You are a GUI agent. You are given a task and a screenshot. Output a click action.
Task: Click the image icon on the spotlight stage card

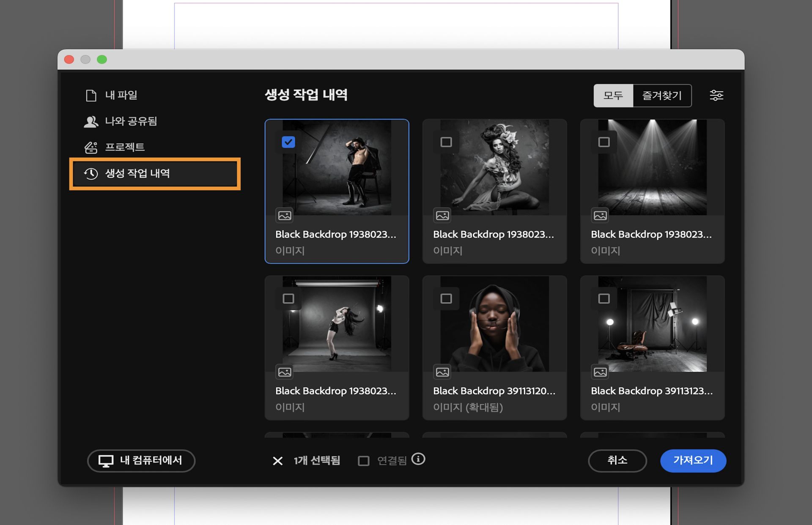(600, 216)
